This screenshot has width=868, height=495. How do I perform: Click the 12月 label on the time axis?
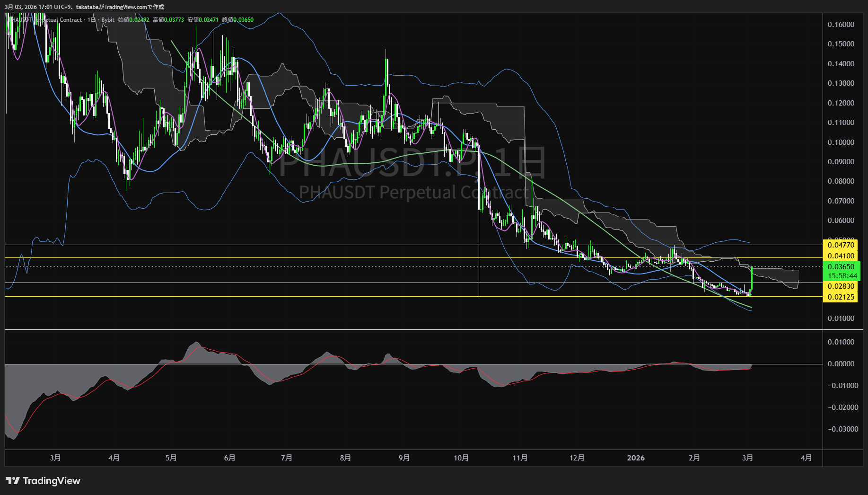[x=577, y=458]
